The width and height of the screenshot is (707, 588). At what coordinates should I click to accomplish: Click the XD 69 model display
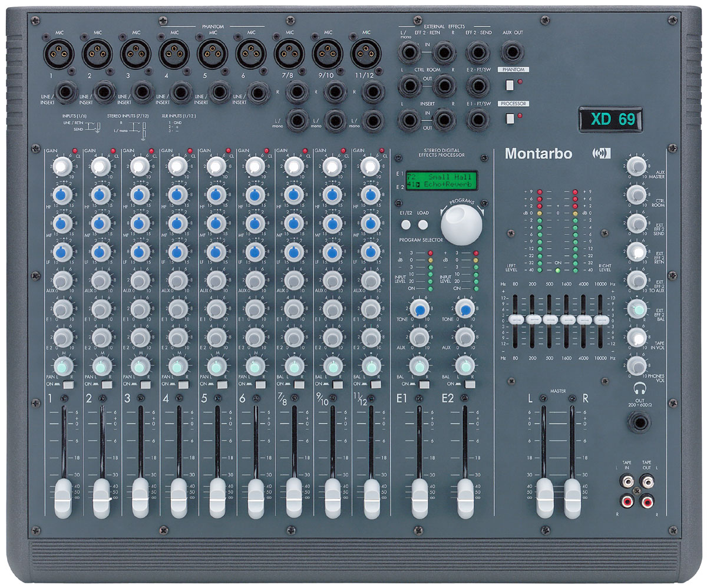tap(610, 120)
